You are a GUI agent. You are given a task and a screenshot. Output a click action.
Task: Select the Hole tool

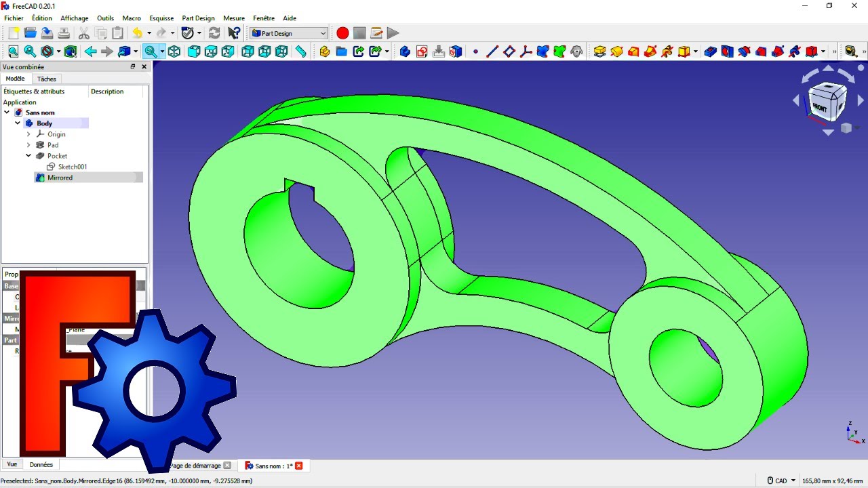tap(728, 52)
